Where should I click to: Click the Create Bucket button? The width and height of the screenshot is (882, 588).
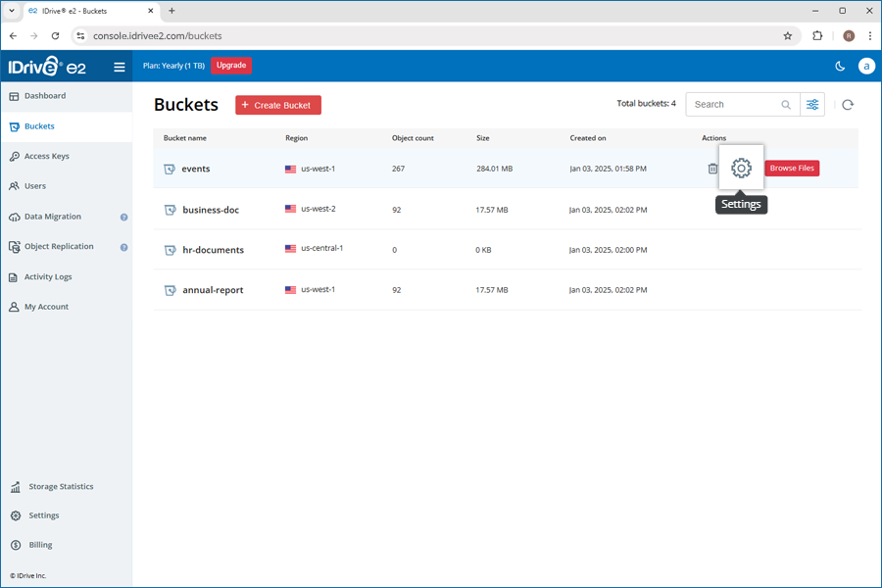[278, 105]
